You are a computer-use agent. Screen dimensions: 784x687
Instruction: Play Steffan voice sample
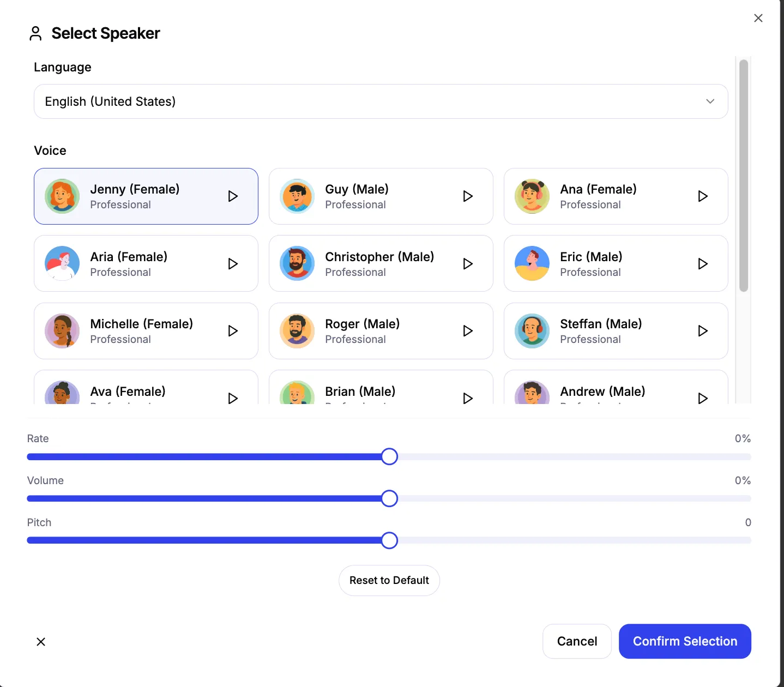(703, 331)
